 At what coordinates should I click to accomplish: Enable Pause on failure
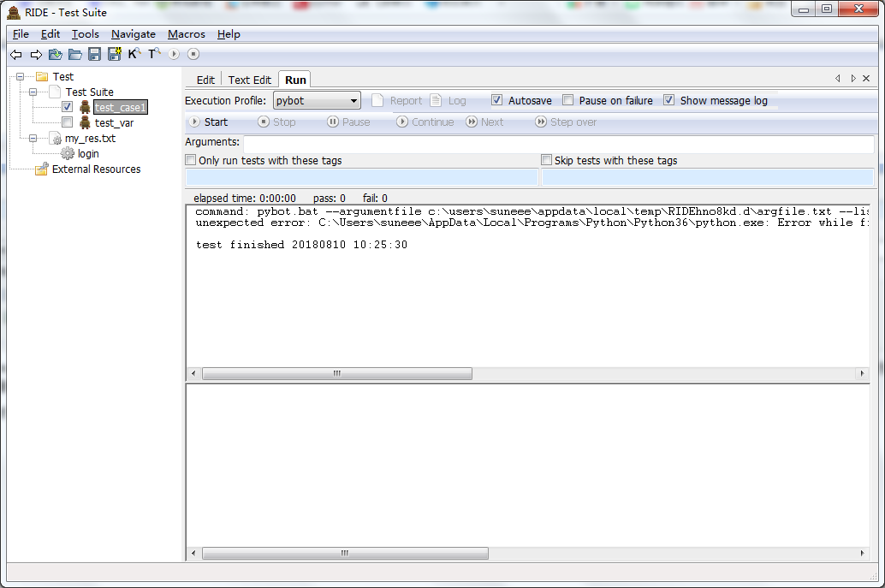click(567, 100)
